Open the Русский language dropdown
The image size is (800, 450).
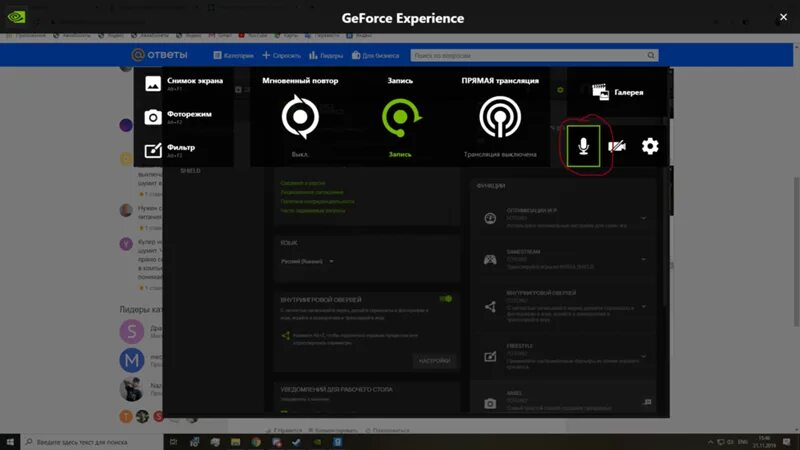(x=307, y=261)
